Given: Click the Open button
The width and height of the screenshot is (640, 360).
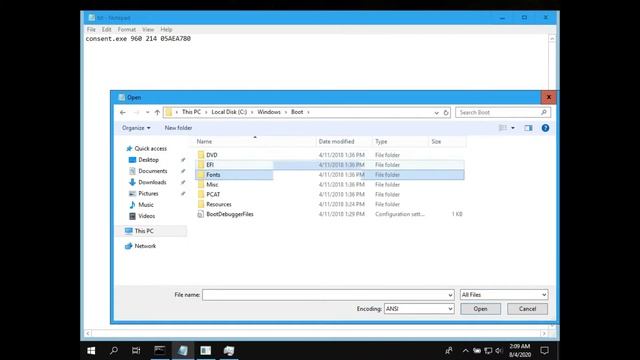Looking at the screenshot, I should (480, 309).
